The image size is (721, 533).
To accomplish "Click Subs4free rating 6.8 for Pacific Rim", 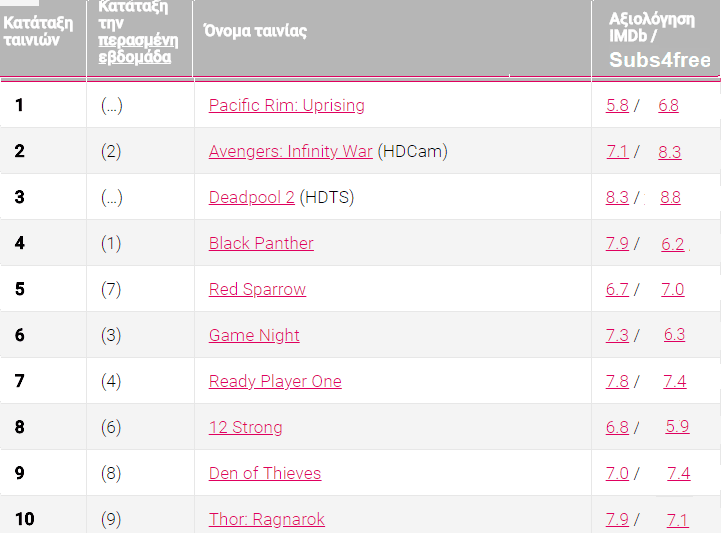I will tap(668, 105).
